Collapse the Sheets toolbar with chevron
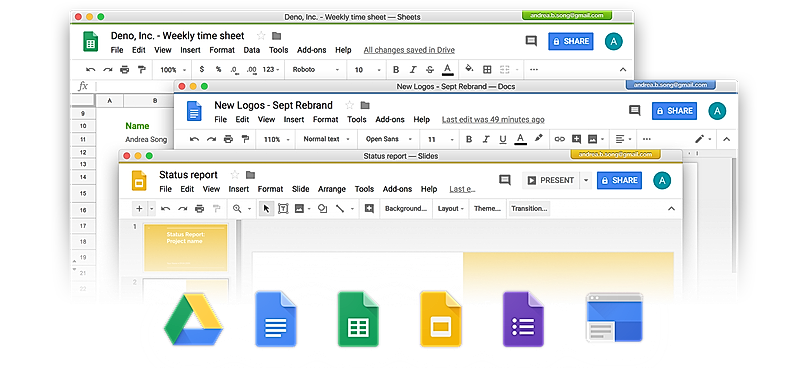Viewport: 801px width, 368px height. (623, 70)
